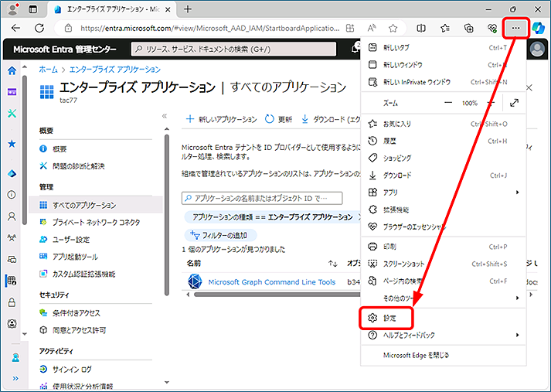Viewport: 551px width, 392px height.
Task: Add page to favorites star icon
Action: [393, 28]
